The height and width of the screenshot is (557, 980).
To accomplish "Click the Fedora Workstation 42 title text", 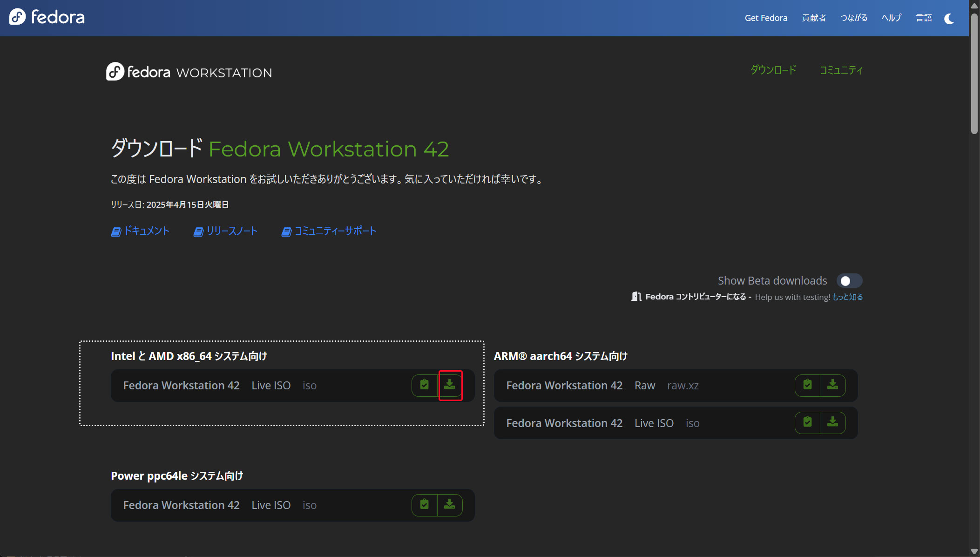I will tap(329, 149).
